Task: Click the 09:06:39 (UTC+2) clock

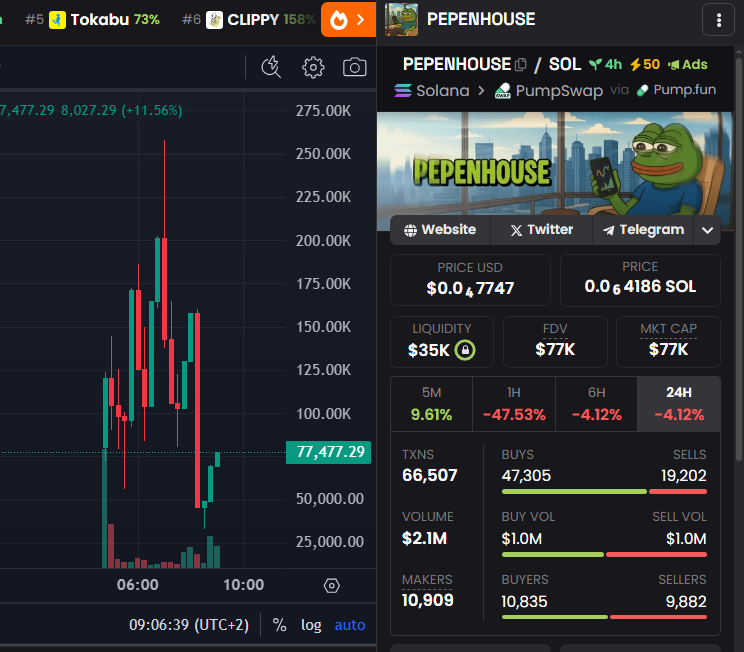Action: 189,625
